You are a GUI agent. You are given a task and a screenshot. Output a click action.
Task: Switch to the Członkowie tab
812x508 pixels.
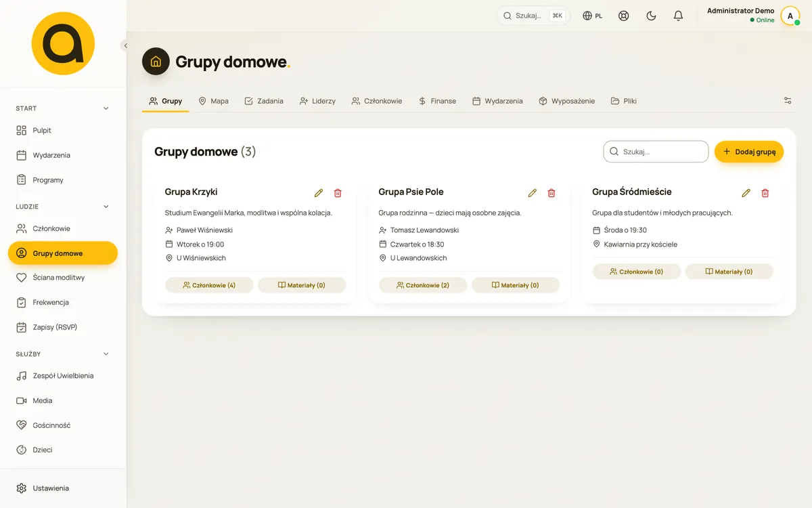coord(377,101)
